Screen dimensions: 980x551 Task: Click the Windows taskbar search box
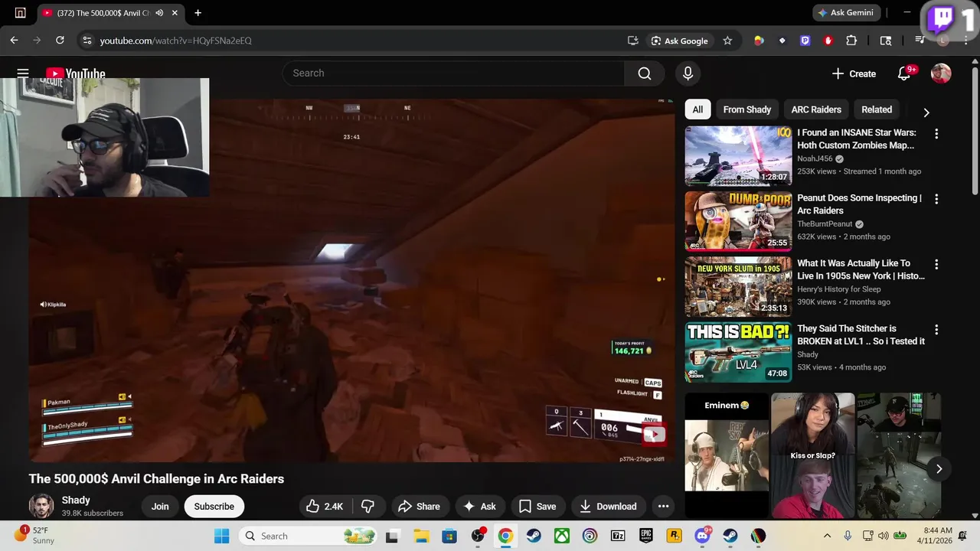coord(307,536)
